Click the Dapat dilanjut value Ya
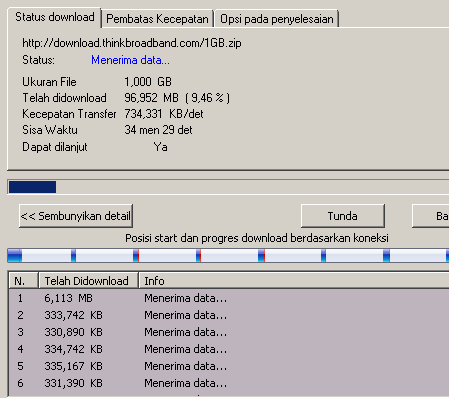Screen dimensions: 449x398 [x=161, y=147]
